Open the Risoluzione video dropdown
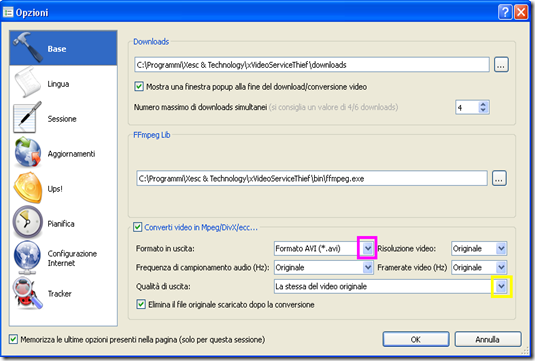535x361 pixels. (501, 248)
